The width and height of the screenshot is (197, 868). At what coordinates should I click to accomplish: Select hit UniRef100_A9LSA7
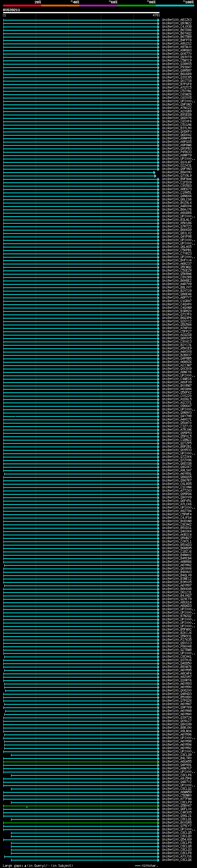click(176, 470)
